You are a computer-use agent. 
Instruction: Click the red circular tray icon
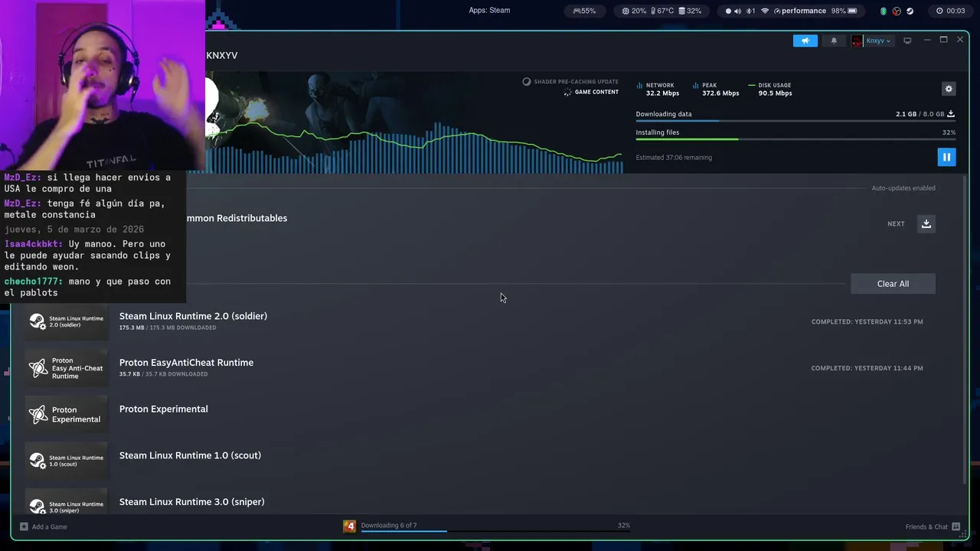point(897,11)
